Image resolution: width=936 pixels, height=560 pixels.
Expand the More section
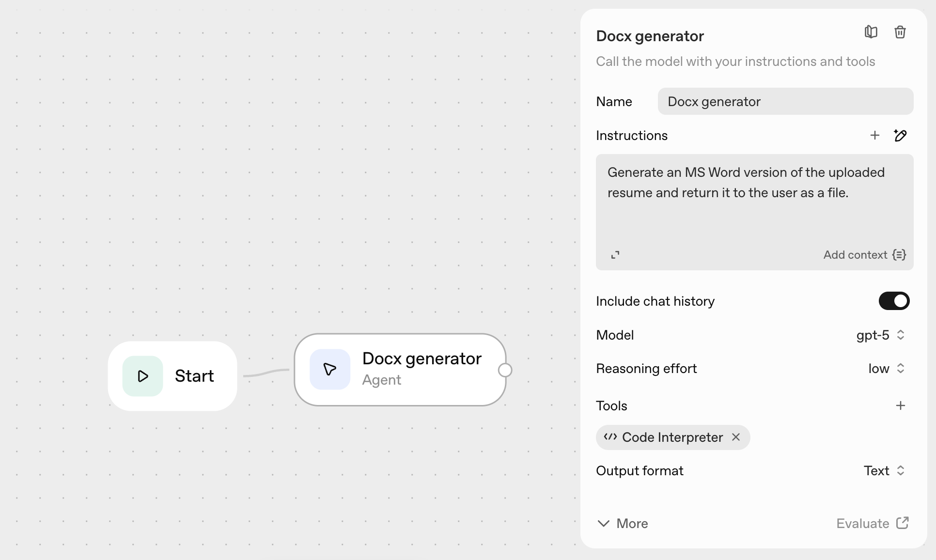tap(623, 523)
